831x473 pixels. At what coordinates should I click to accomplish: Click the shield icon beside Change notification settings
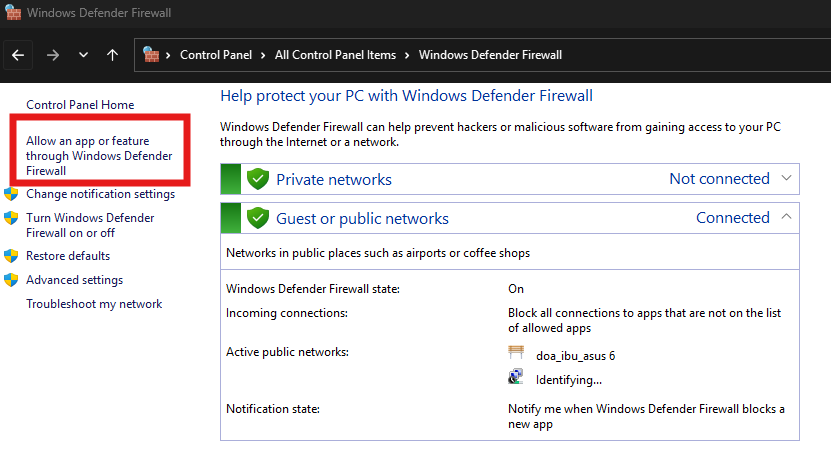[x=12, y=194]
